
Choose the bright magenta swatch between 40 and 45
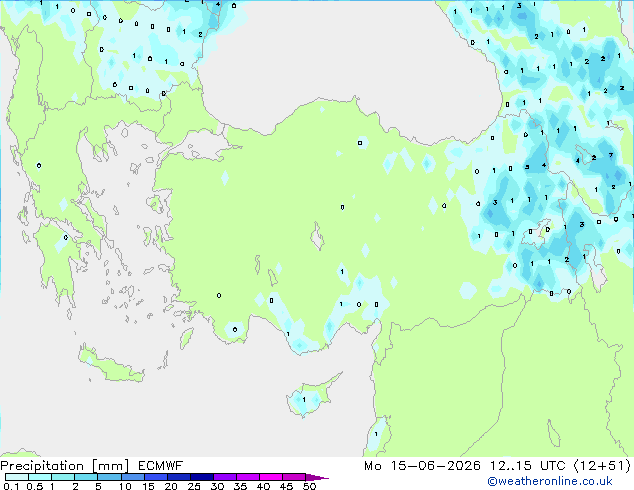pos(271,477)
